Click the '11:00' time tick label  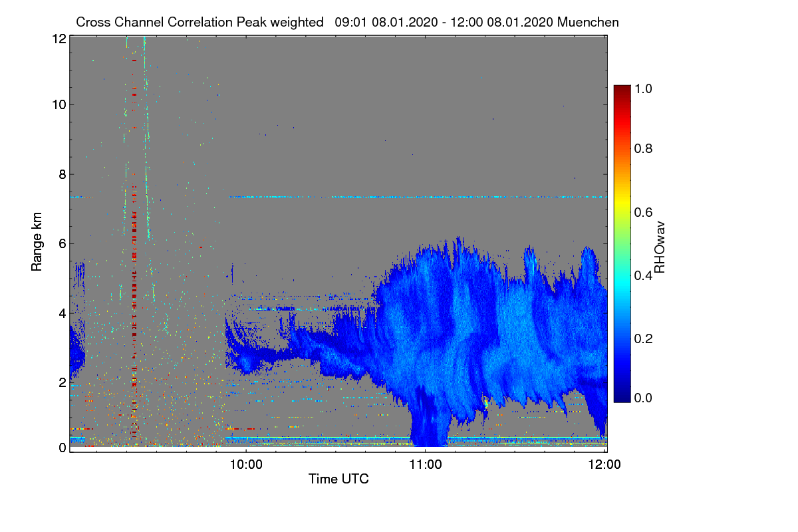pos(426,465)
